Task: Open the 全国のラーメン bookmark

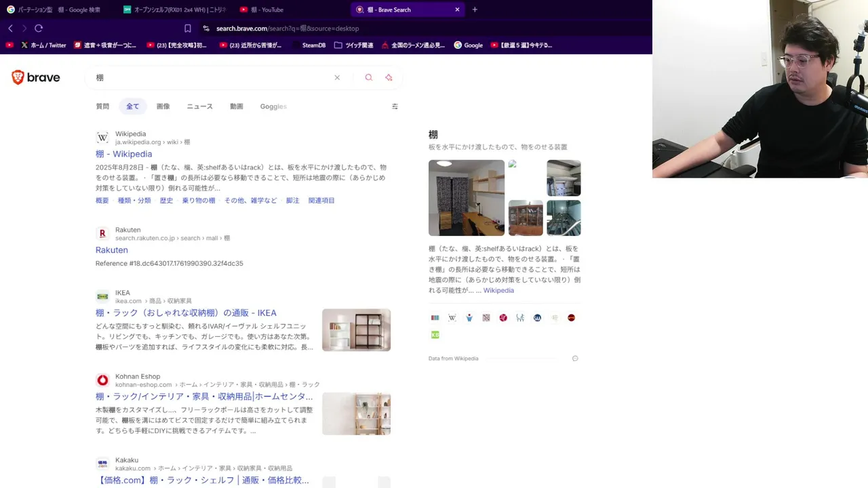Action: coord(413,45)
